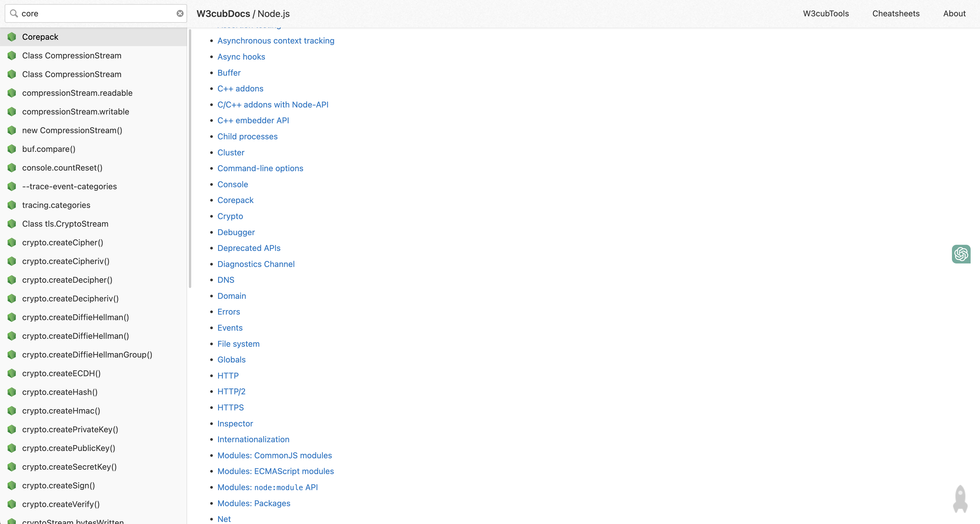980x524 pixels.
Task: Click the Node.js icon beside console.countReset()
Action: click(x=12, y=168)
